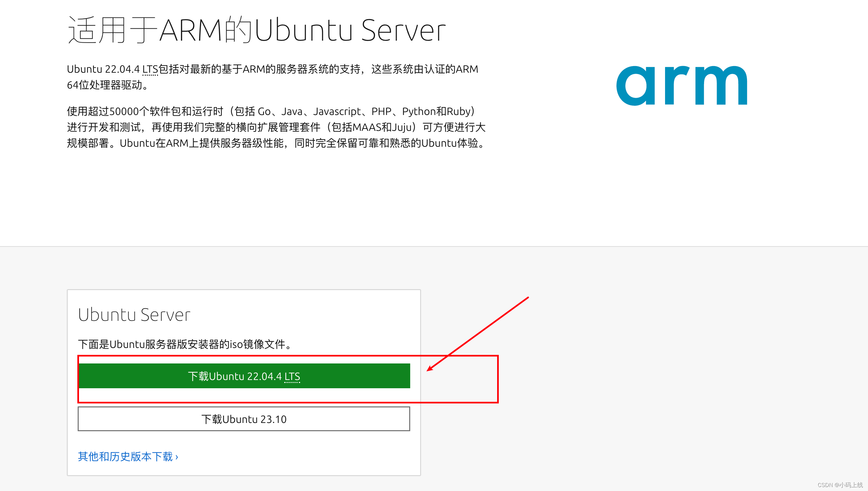
Task: Click the tail end of red arrow
Action: click(x=528, y=298)
